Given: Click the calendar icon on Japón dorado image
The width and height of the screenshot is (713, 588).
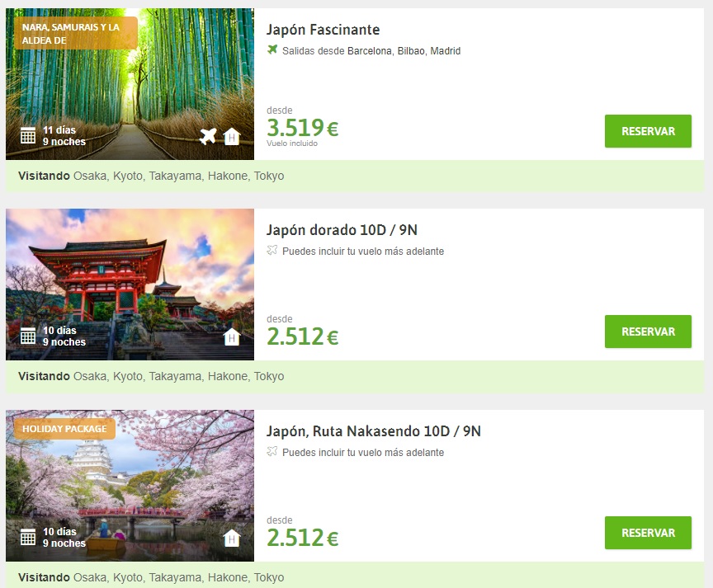Looking at the screenshot, I should click(x=28, y=336).
